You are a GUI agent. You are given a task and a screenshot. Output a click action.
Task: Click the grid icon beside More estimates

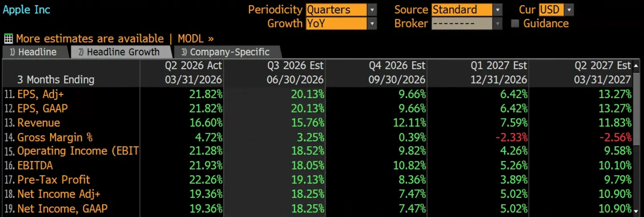pyautogui.click(x=8, y=39)
